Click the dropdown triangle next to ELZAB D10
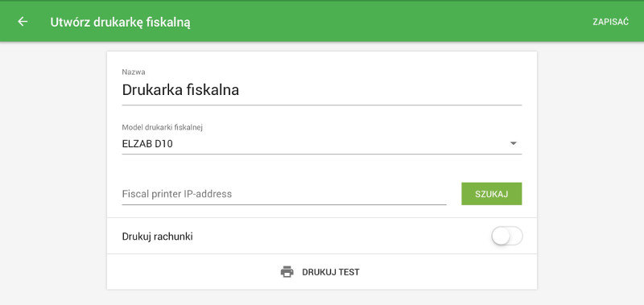The height and width of the screenshot is (305, 644). click(x=513, y=143)
